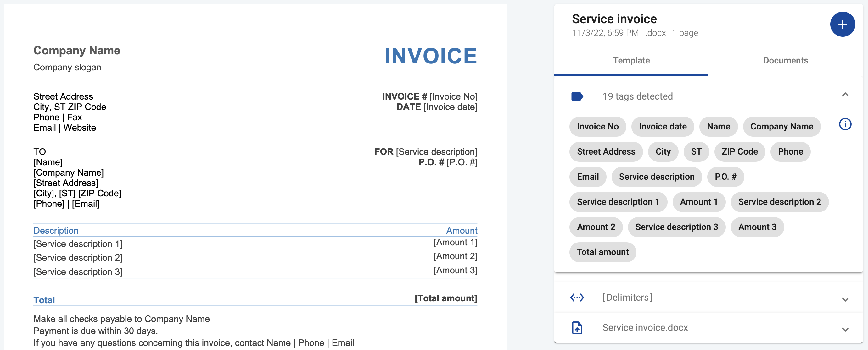
Task: Select the Total amount tag chip
Action: pyautogui.click(x=602, y=252)
